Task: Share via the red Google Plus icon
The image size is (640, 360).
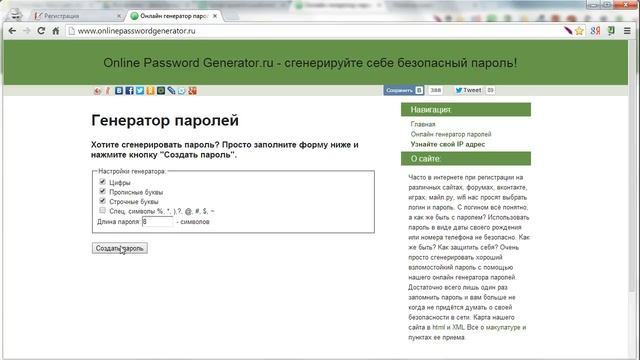Action: pos(192,91)
